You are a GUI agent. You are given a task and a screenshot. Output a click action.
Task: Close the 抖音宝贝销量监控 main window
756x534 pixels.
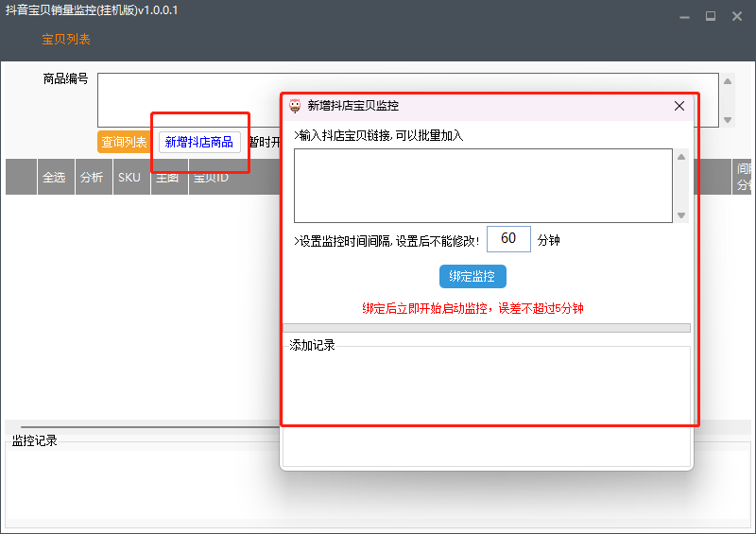tap(737, 16)
